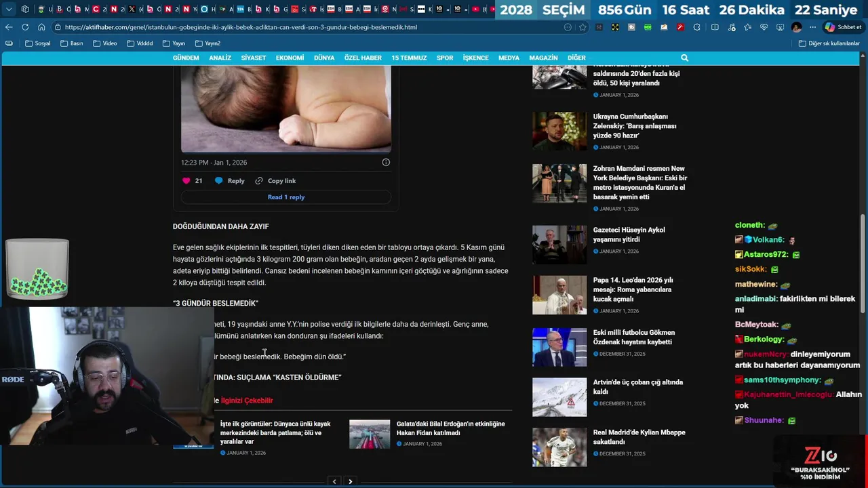Go back with the browser back arrow

pyautogui.click(x=9, y=27)
